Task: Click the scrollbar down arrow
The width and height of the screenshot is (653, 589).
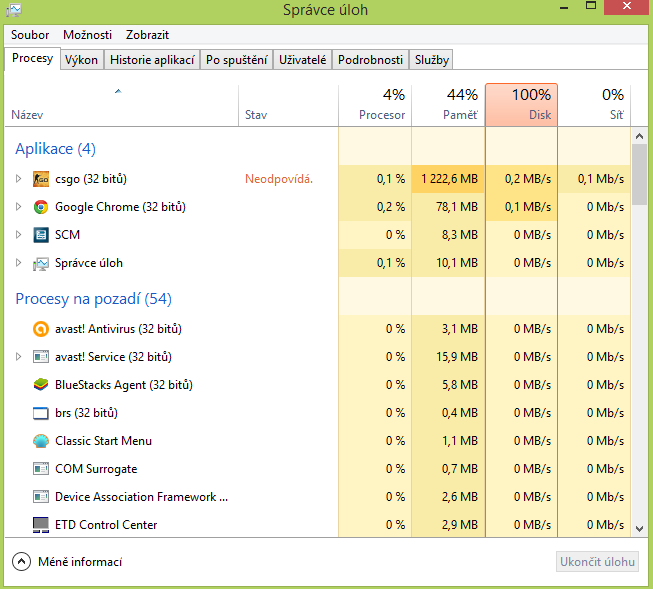Action: coord(639,529)
